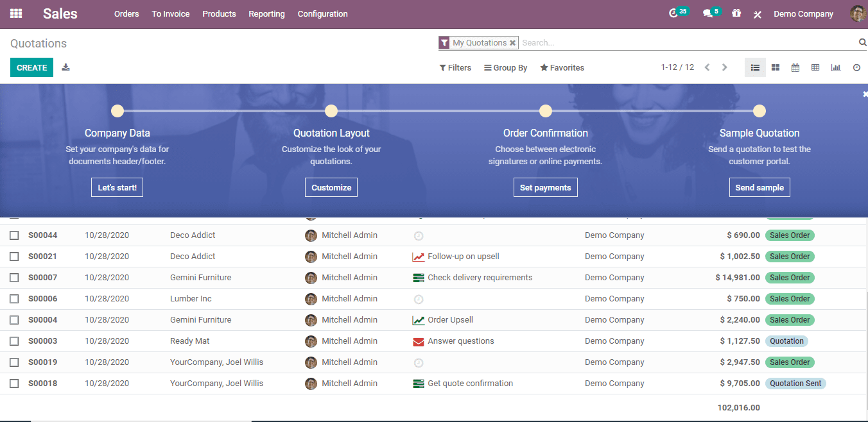Open the activity view clock icon
The image size is (868, 422).
tap(856, 67)
